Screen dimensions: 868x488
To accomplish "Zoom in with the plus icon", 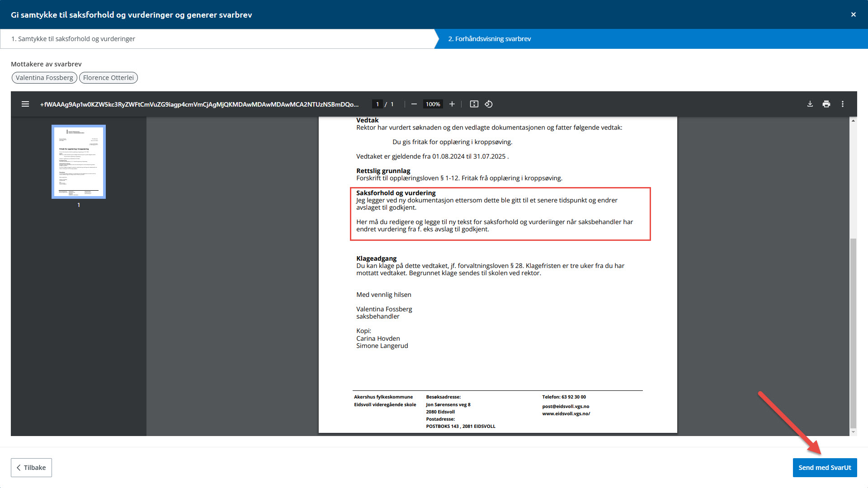I will (x=452, y=104).
